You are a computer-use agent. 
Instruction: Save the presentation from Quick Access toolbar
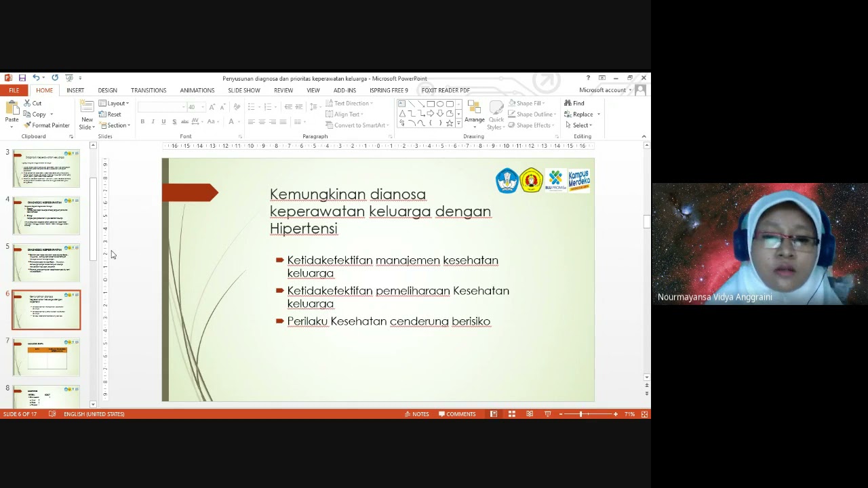[x=22, y=78]
